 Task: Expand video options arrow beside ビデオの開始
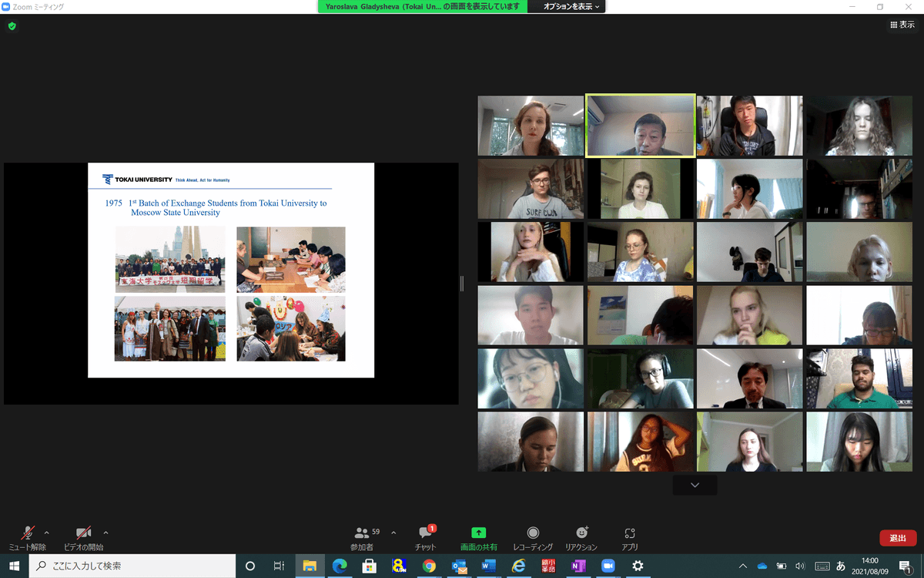[105, 533]
